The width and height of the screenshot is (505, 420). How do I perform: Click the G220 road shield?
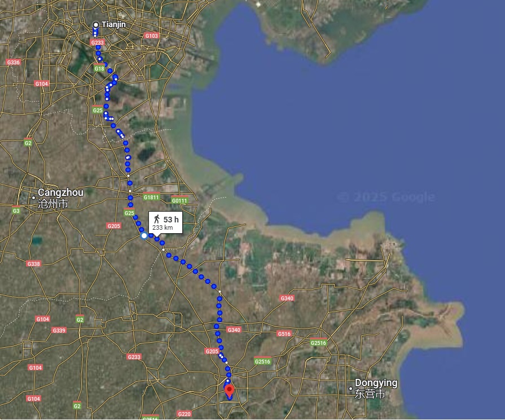184,414
